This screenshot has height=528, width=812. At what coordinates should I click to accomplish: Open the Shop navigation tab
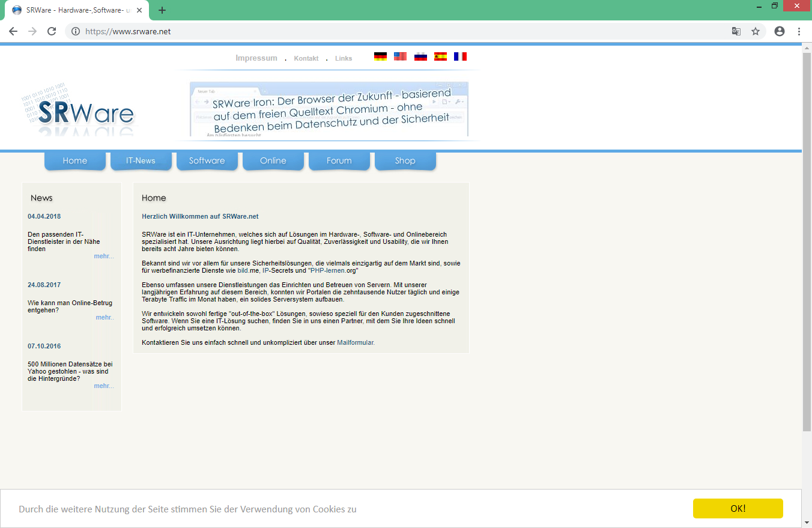pos(405,160)
